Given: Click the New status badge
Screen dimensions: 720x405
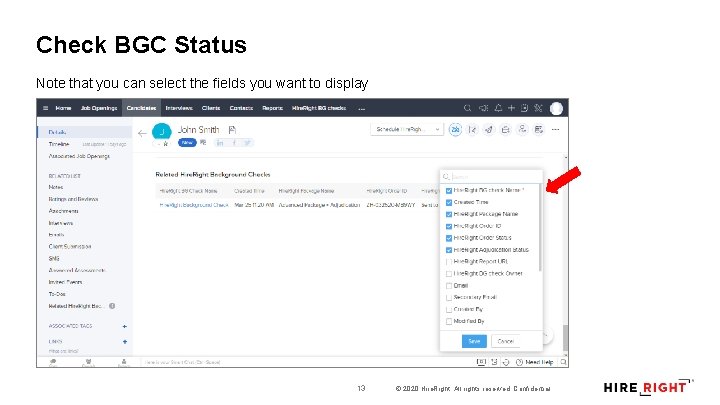Looking at the screenshot, I should 187,143.
